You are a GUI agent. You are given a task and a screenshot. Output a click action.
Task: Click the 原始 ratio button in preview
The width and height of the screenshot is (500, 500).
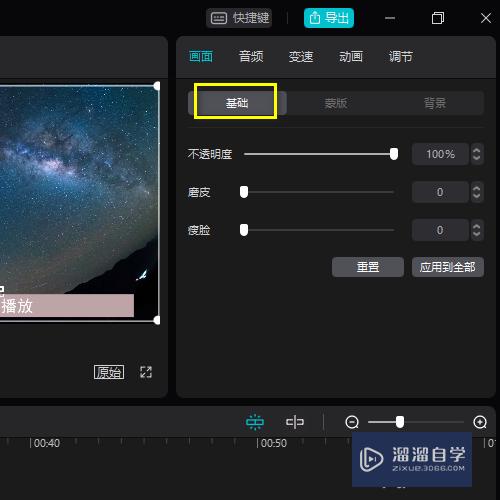click(109, 372)
